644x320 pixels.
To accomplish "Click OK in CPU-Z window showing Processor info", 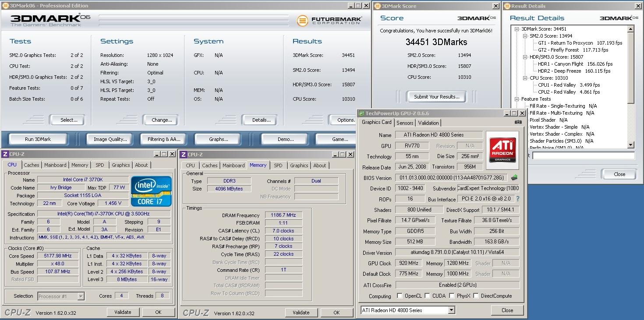I will point(158,312).
